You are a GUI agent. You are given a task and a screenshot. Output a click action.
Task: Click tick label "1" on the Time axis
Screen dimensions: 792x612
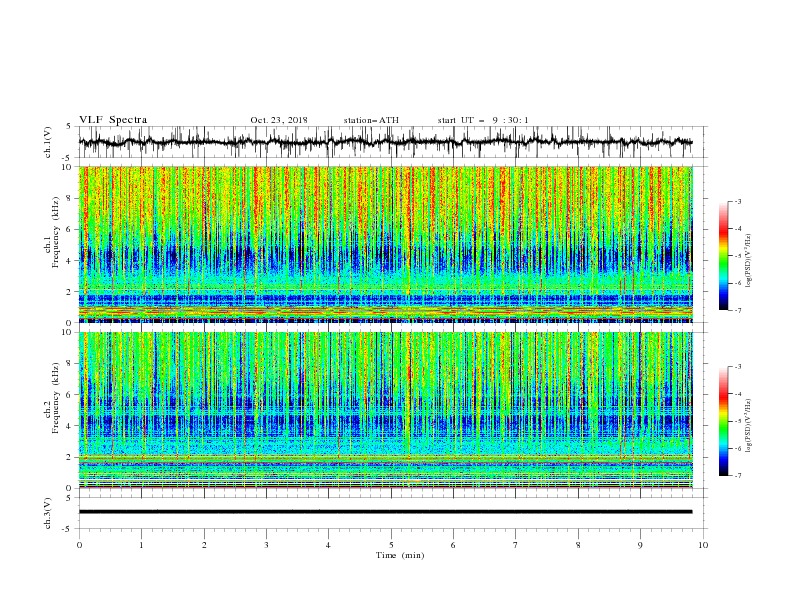[x=141, y=545]
